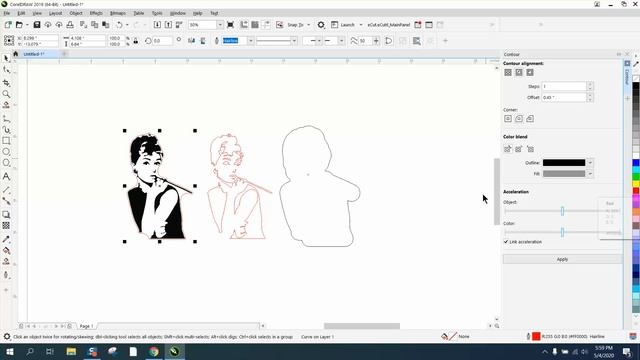The width and height of the screenshot is (640, 360).
Task: Select the Untitled-1 document tab
Action: pyautogui.click(x=34, y=54)
